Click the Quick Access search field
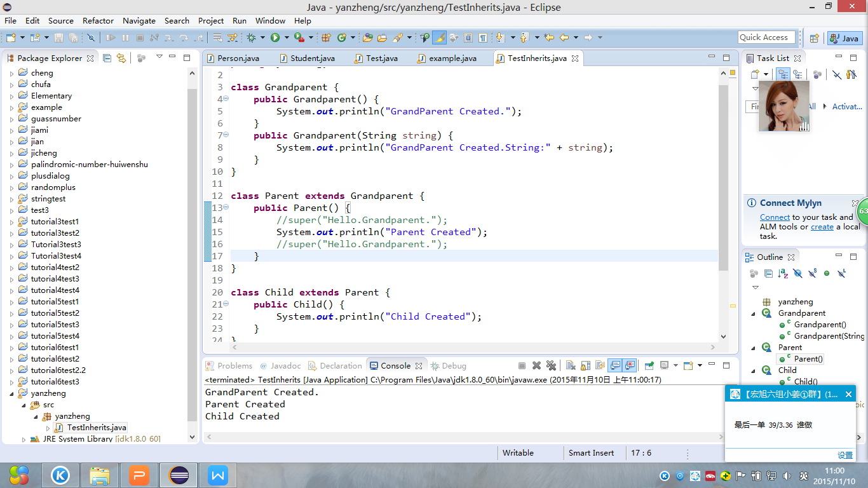868x488 pixels. 767,37
